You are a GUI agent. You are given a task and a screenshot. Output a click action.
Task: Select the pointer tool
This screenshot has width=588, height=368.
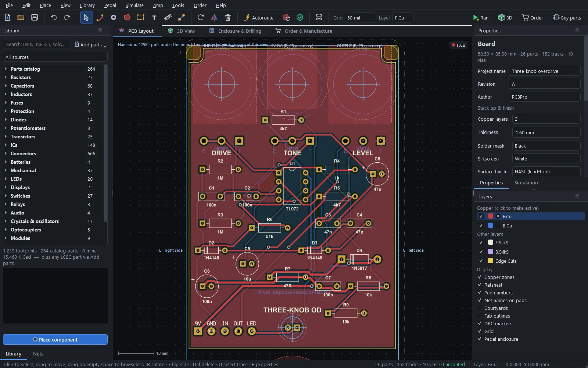click(86, 17)
